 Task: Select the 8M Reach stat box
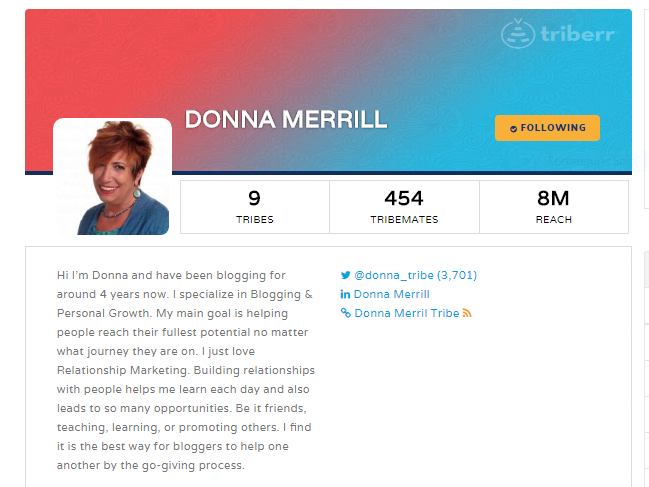click(554, 207)
